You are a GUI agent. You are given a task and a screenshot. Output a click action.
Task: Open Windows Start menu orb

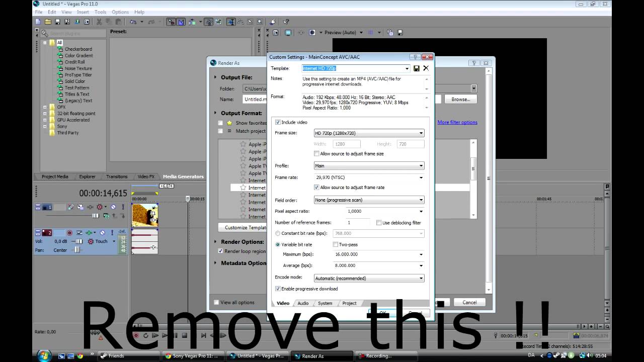coord(44,355)
